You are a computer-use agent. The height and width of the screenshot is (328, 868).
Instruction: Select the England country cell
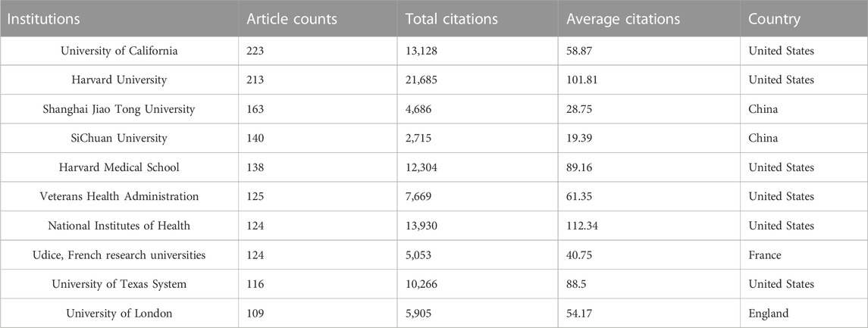768,313
